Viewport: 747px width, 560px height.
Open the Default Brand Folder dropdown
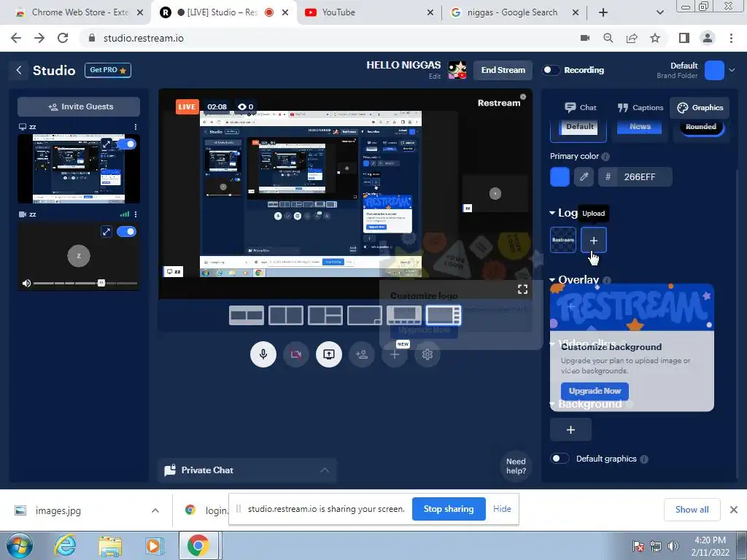point(732,70)
